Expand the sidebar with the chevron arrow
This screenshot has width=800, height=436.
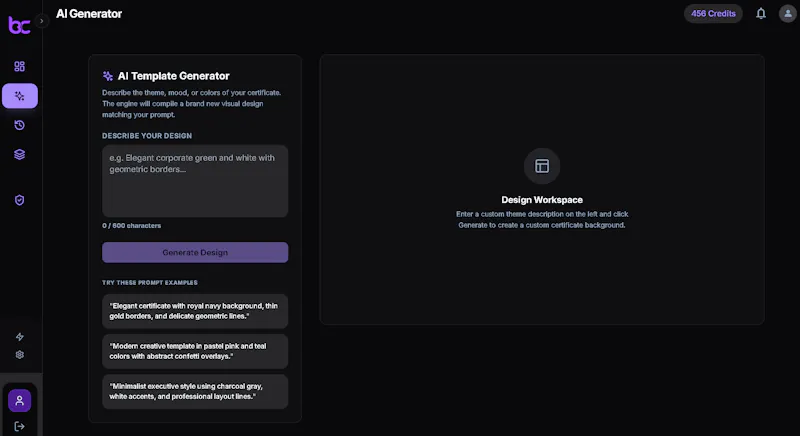[42, 21]
